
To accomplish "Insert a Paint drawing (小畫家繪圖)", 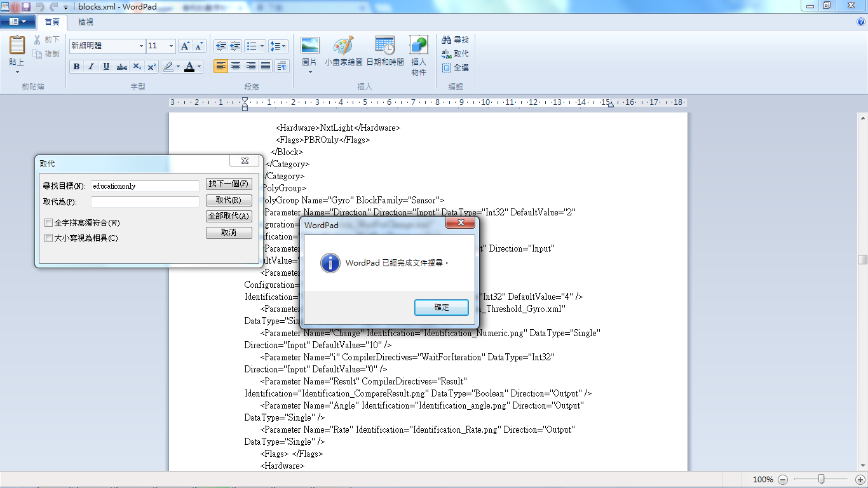I will [x=343, y=51].
